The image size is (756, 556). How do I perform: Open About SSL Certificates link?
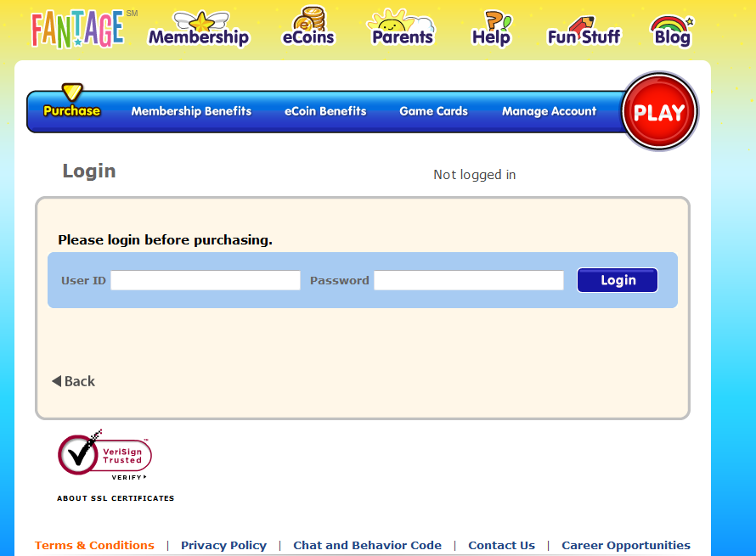coord(116,498)
